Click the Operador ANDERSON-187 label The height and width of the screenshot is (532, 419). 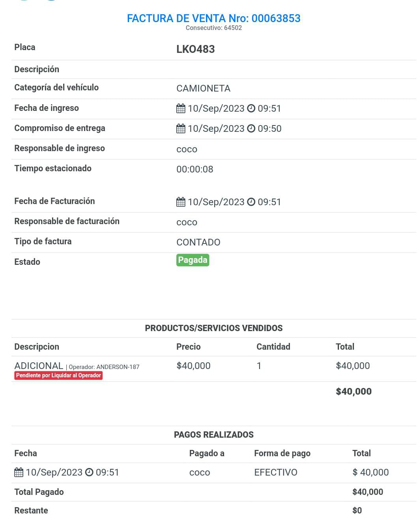[104, 367]
